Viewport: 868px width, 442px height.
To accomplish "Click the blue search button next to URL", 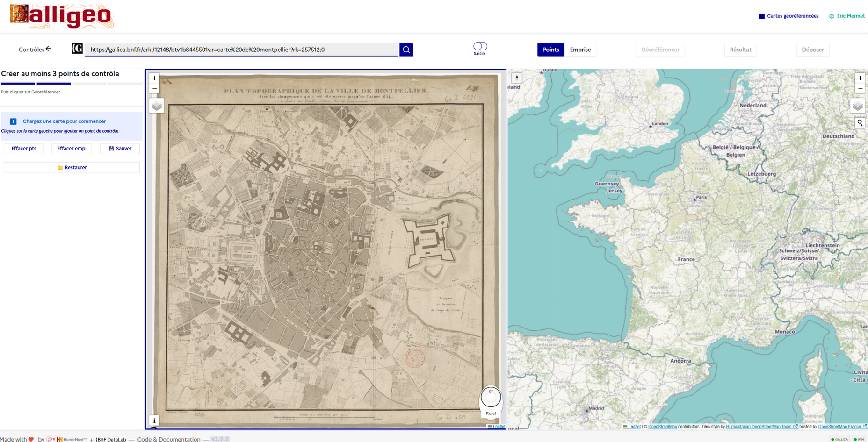I will tap(406, 50).
